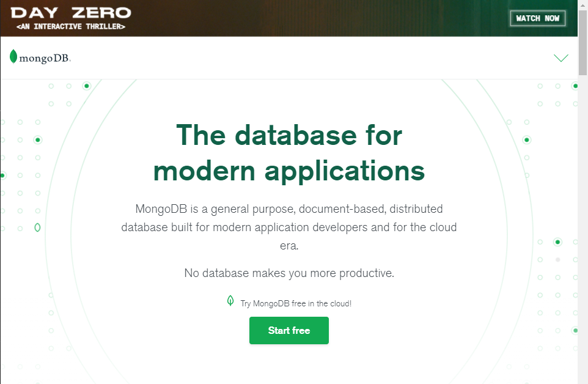588x384 pixels.
Task: Click the mongoDB wordmark text
Action: click(x=45, y=59)
